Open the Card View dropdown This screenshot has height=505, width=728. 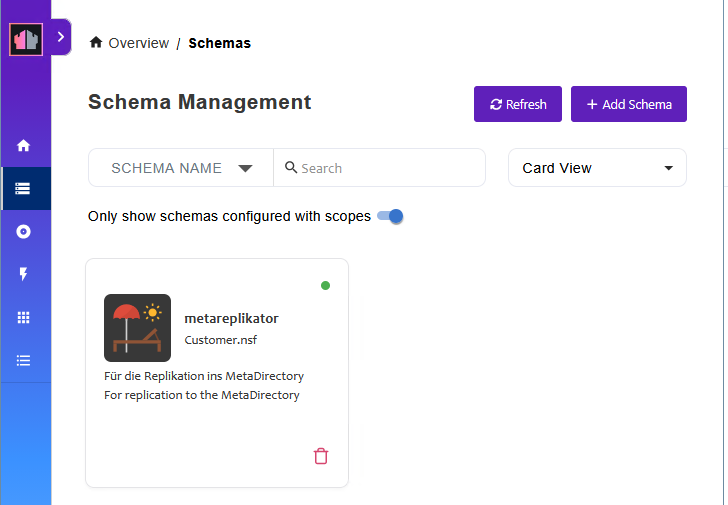click(597, 168)
